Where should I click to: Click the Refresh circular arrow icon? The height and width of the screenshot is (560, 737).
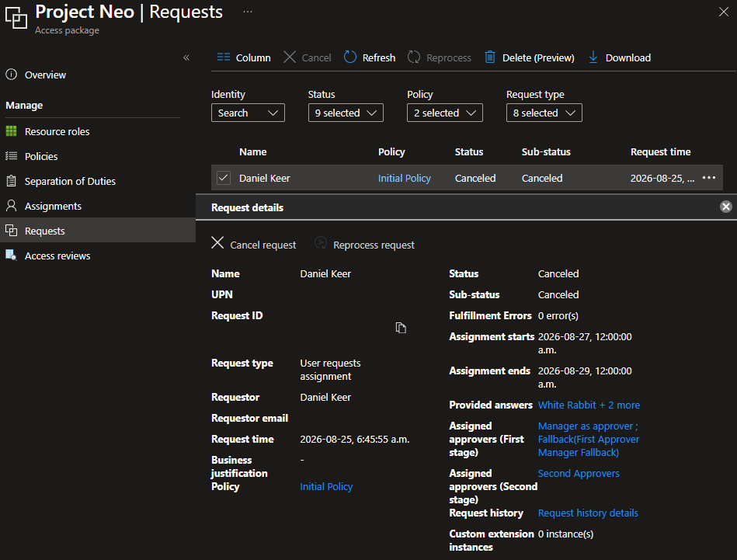coord(349,57)
